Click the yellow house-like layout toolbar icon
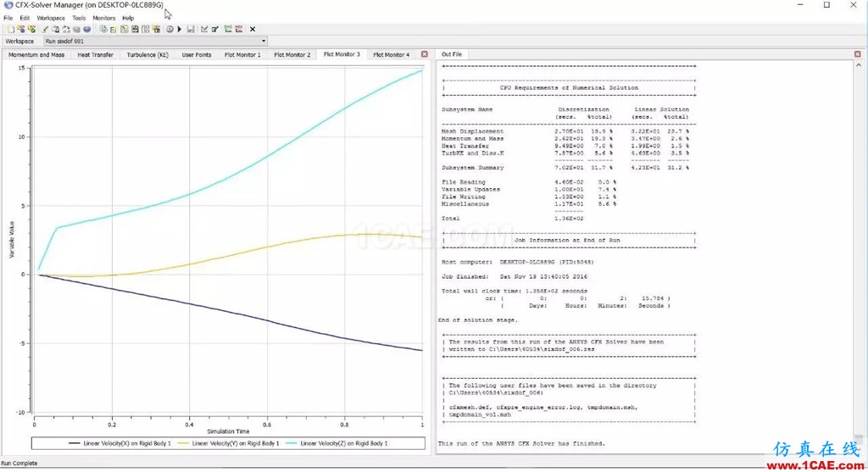 (156, 29)
